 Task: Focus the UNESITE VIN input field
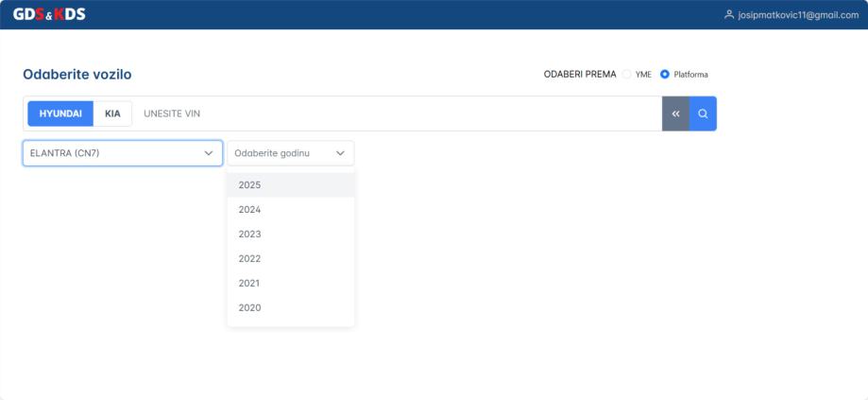pos(397,113)
